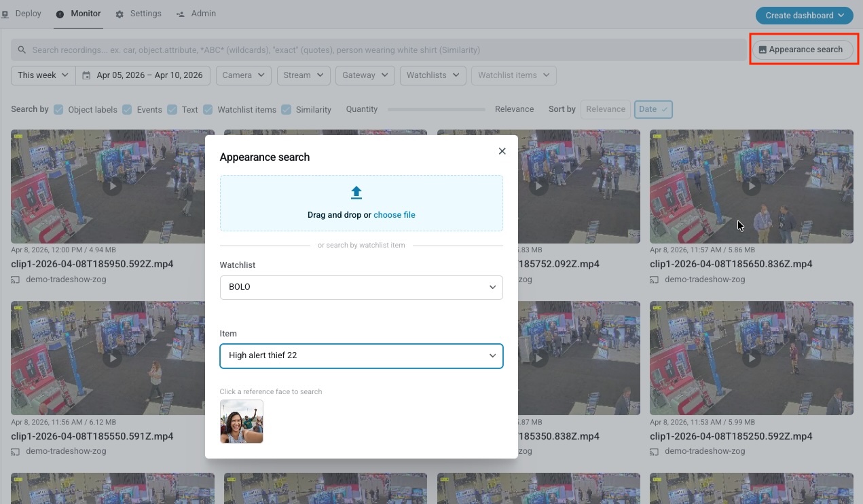Expand the Gateway filter dropdown

tap(365, 75)
